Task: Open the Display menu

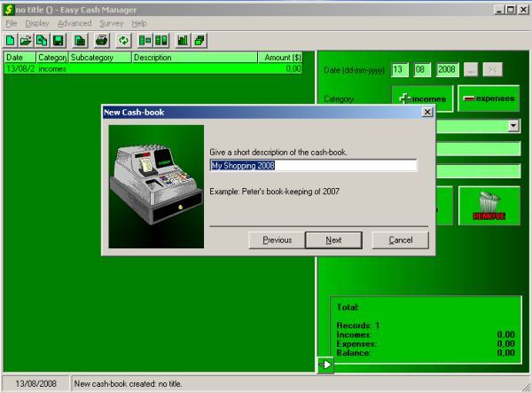Action: (x=37, y=23)
